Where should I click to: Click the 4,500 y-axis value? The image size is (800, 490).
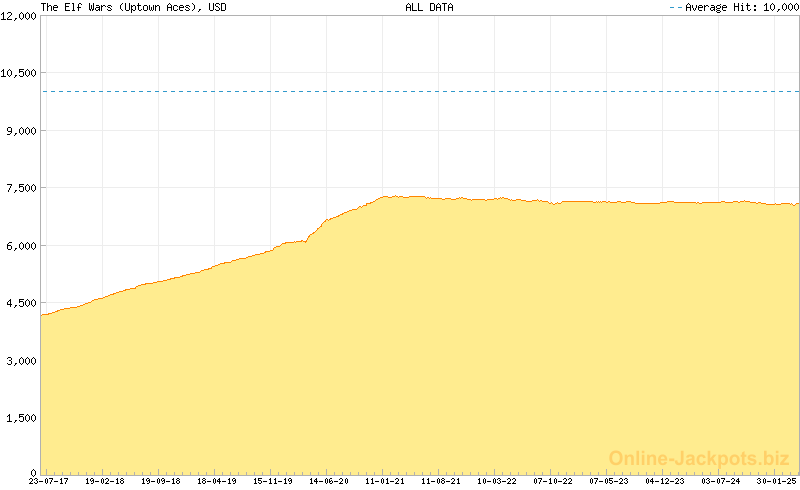(20, 303)
